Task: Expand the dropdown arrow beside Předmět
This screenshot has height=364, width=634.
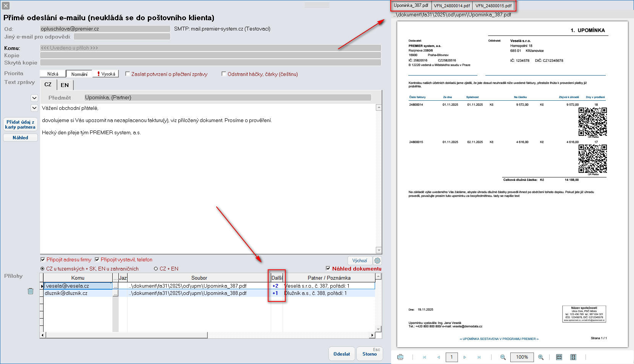Action: pyautogui.click(x=34, y=98)
